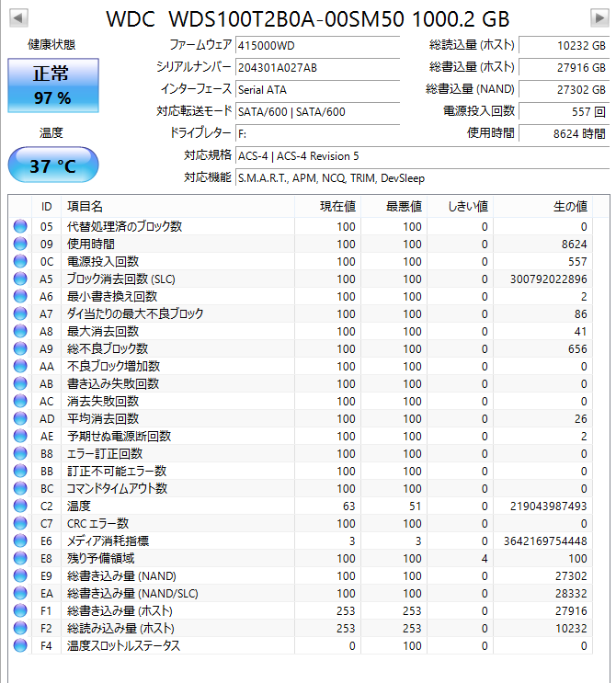Go to previous disk with left arrow
Viewport: 616px width, 683px height.
tap(18, 18)
